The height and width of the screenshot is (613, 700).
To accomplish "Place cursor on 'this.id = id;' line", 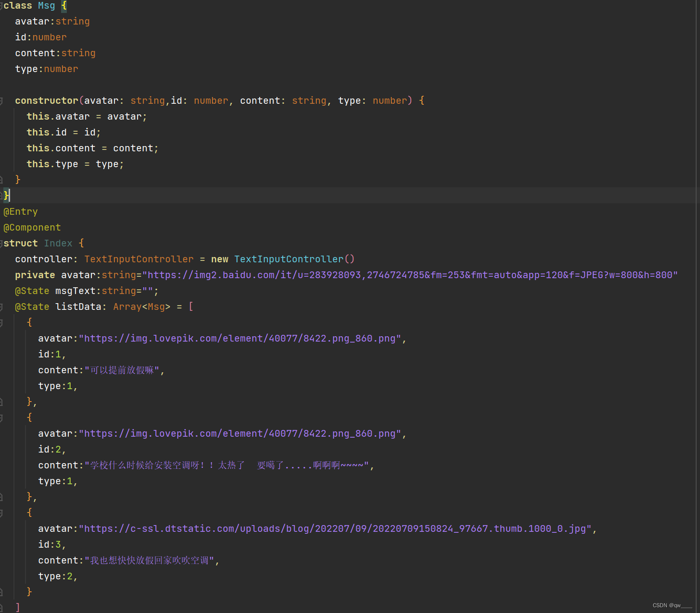I will coord(63,133).
